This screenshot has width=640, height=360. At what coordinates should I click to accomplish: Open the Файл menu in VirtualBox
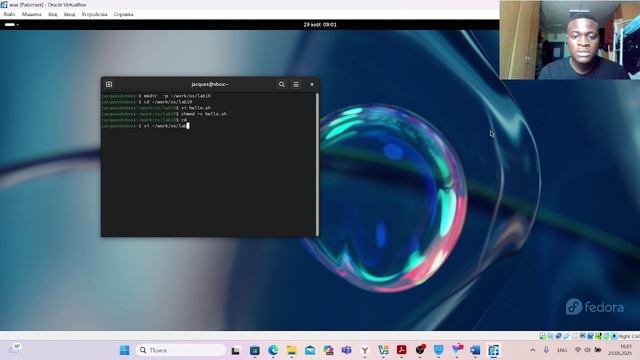click(9, 14)
